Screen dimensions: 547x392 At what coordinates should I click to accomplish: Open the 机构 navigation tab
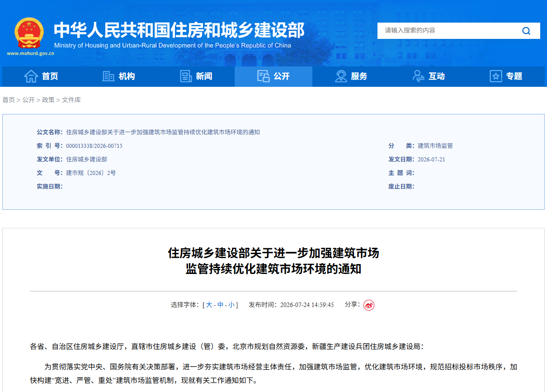[x=118, y=76]
